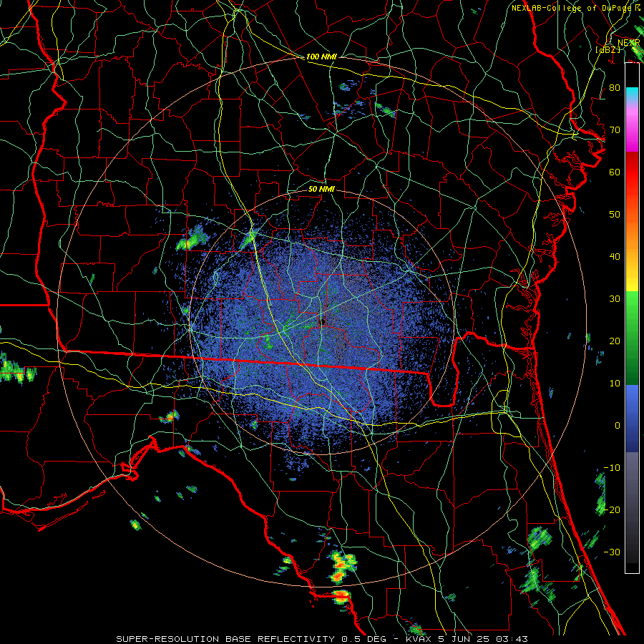Click the "50 NMI" range ring label
644x644 pixels.
(x=321, y=190)
